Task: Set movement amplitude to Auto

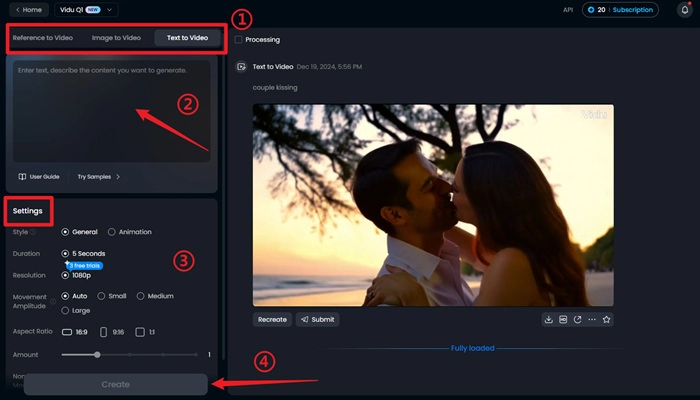Action: click(x=65, y=296)
